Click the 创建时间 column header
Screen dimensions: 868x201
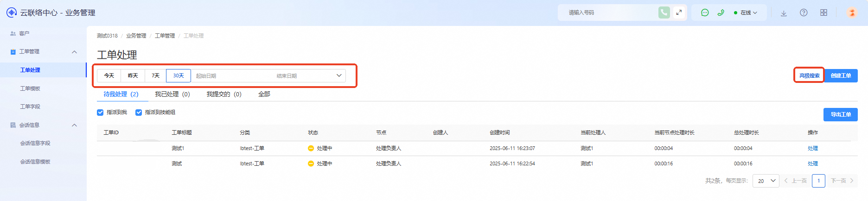[500, 132]
